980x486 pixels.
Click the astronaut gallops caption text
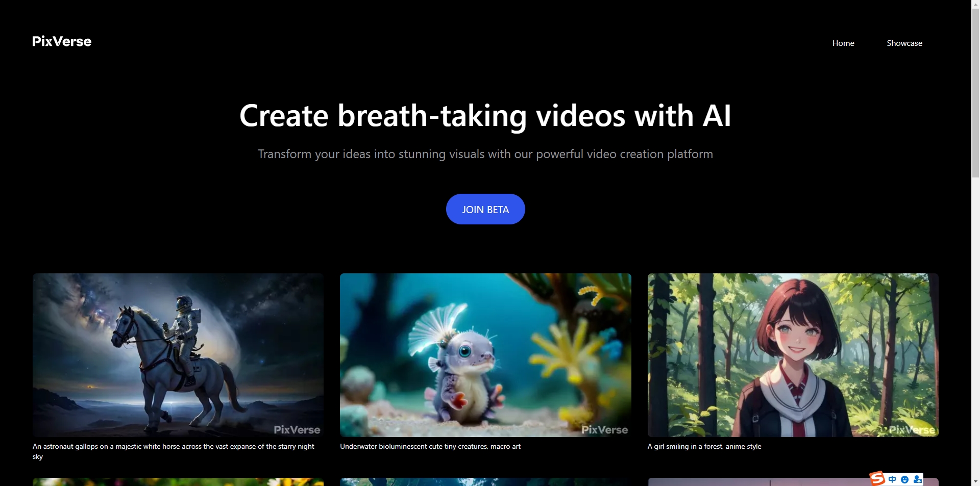tap(174, 447)
